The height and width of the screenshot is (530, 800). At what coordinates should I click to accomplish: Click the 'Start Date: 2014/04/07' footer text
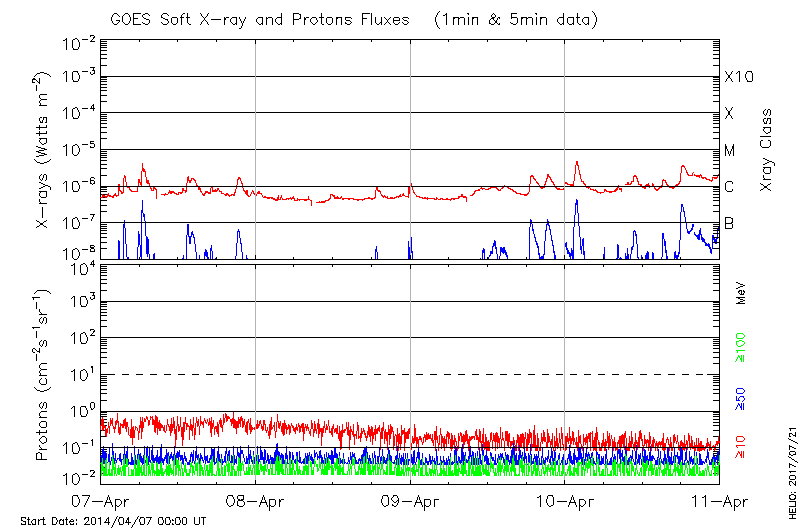pos(113,521)
